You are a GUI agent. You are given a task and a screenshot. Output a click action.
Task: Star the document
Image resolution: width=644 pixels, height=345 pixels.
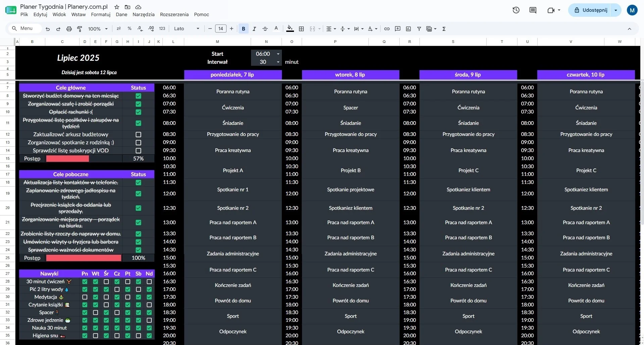[x=117, y=7]
